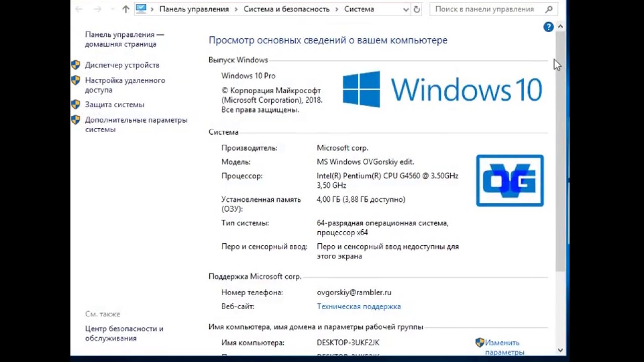Select 'Система' breadcrumb item

(x=359, y=9)
